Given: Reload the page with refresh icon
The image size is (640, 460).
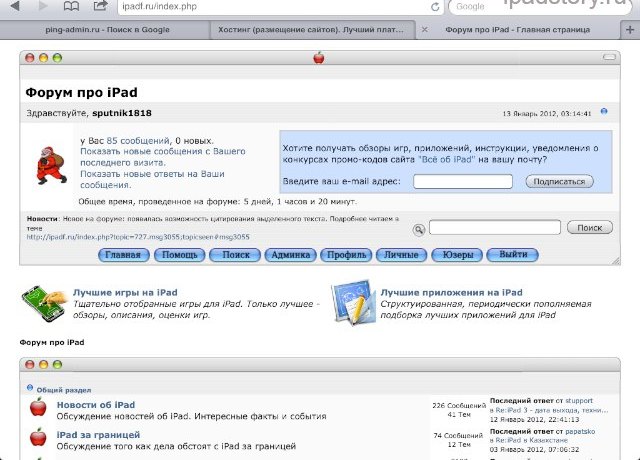Looking at the screenshot, I should pos(435,7).
